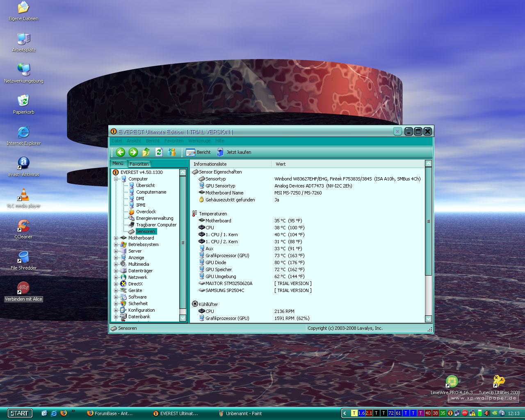The width and height of the screenshot is (525, 420).
Task: Click the EVEREST Ultimate taskbar button
Action: tap(175, 413)
